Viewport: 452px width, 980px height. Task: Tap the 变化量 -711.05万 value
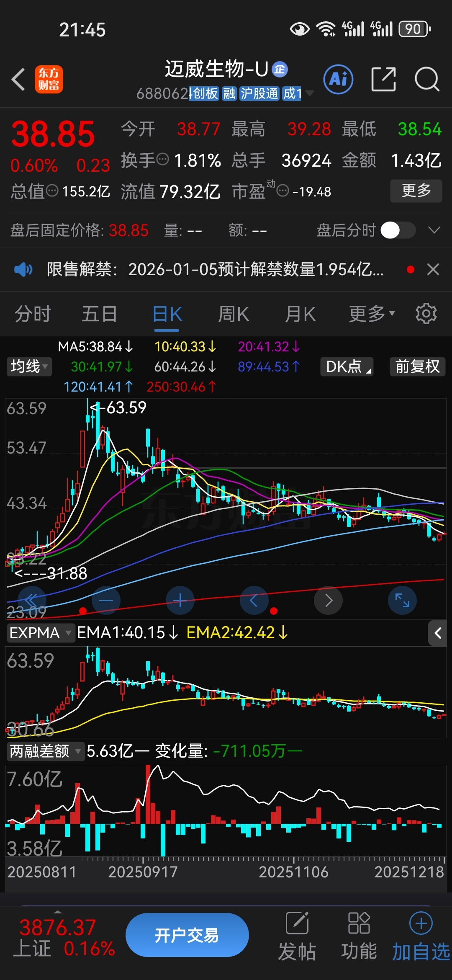[229, 751]
